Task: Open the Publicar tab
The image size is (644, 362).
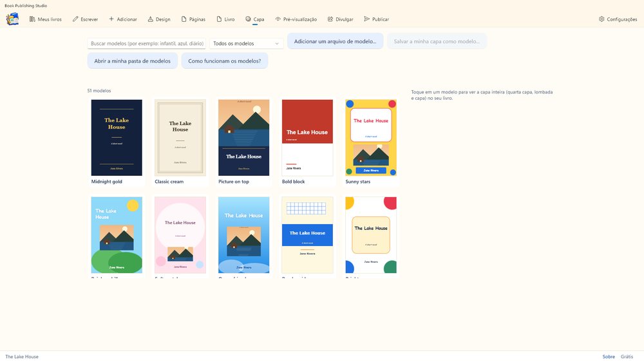Action: click(x=377, y=19)
